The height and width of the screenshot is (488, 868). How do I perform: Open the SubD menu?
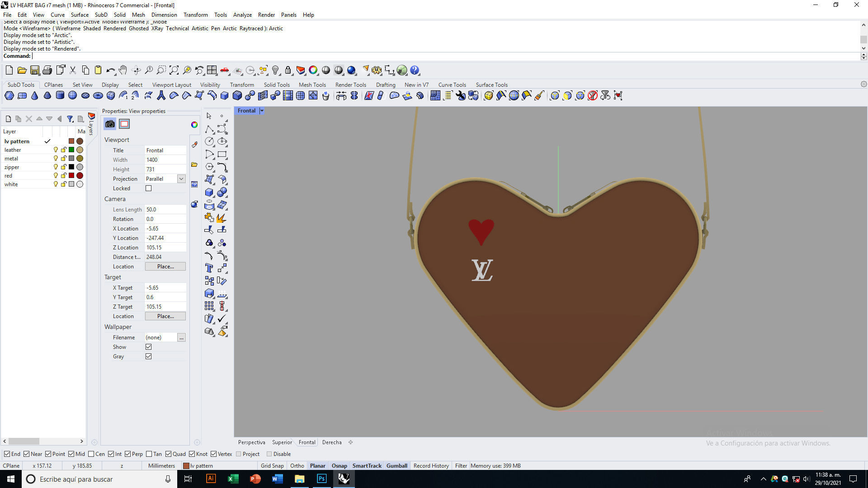point(101,15)
